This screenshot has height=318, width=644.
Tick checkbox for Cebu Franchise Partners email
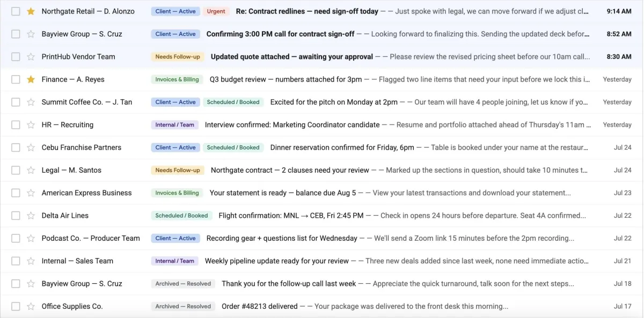tap(16, 147)
